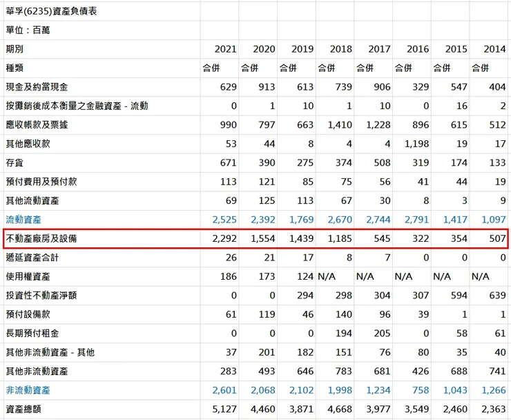Select the 2021 total assets 5,127
This screenshot has width=511, height=420.
(x=224, y=409)
